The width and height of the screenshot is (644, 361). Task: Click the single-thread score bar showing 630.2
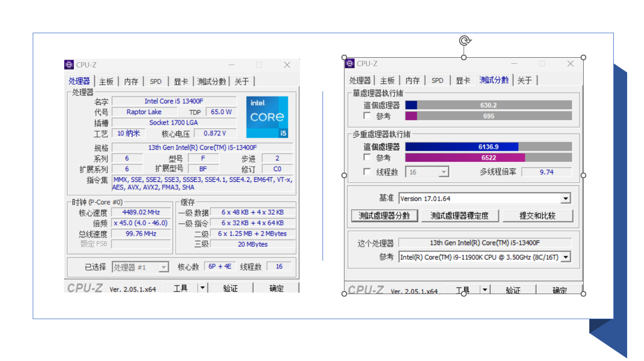(x=489, y=105)
